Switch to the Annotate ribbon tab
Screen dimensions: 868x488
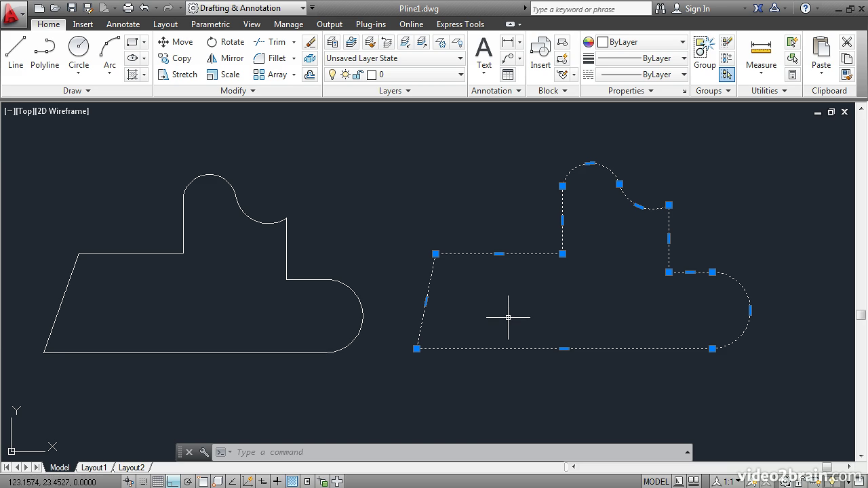pos(123,24)
